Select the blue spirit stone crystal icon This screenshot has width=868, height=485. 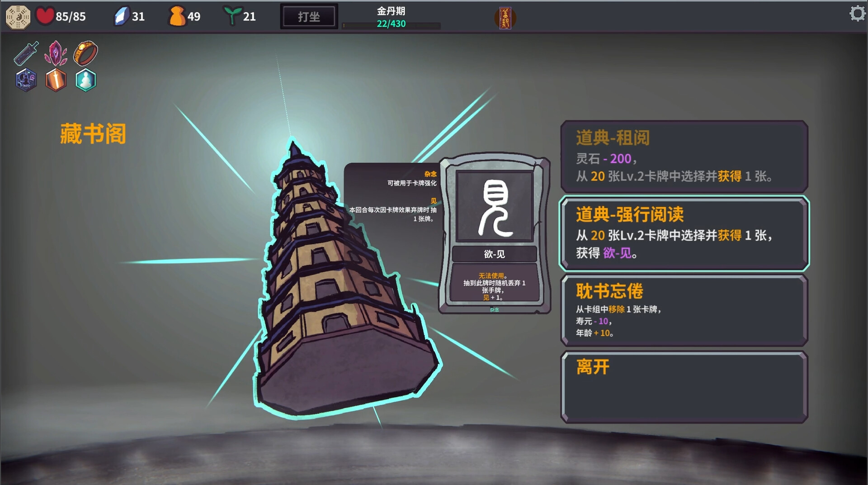coord(121,16)
